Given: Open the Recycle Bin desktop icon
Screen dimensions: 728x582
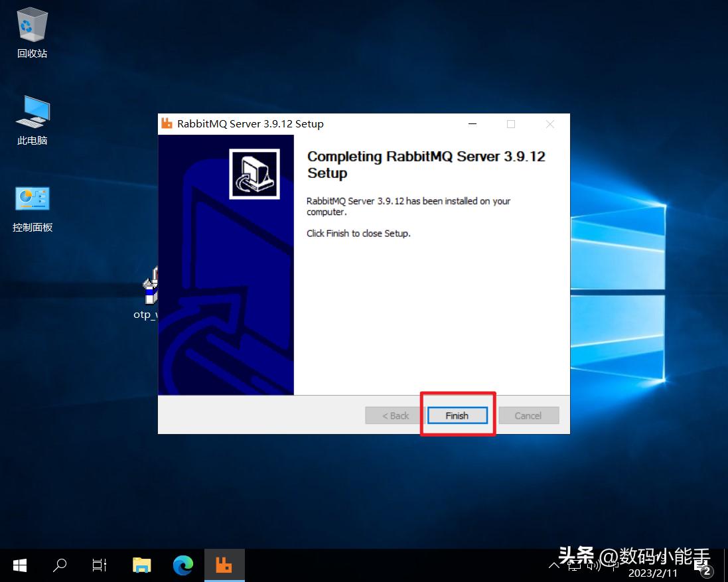Looking at the screenshot, I should coord(32,27).
